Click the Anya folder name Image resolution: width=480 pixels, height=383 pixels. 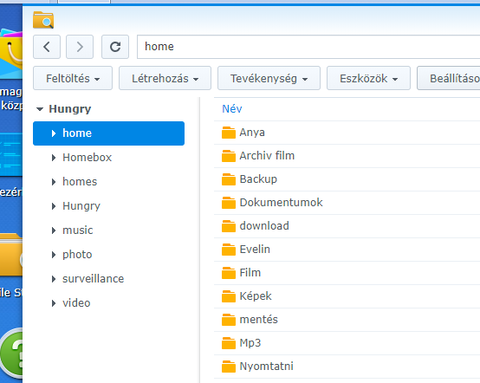click(x=252, y=132)
